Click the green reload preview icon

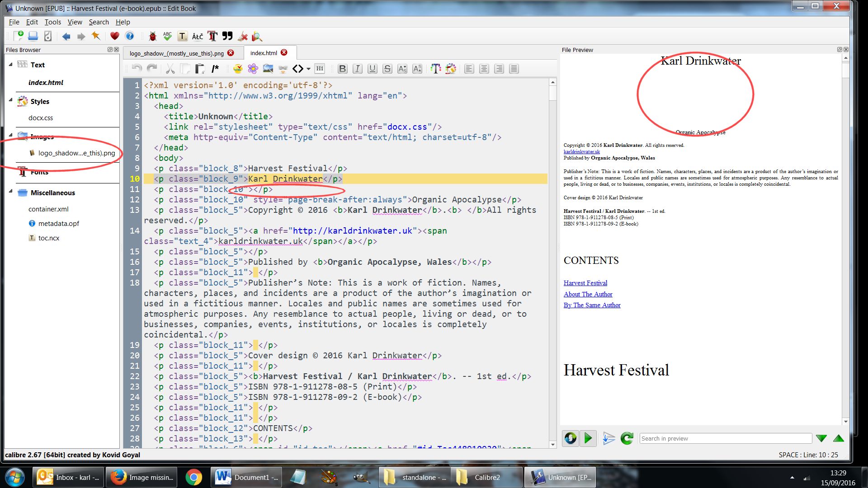[627, 438]
